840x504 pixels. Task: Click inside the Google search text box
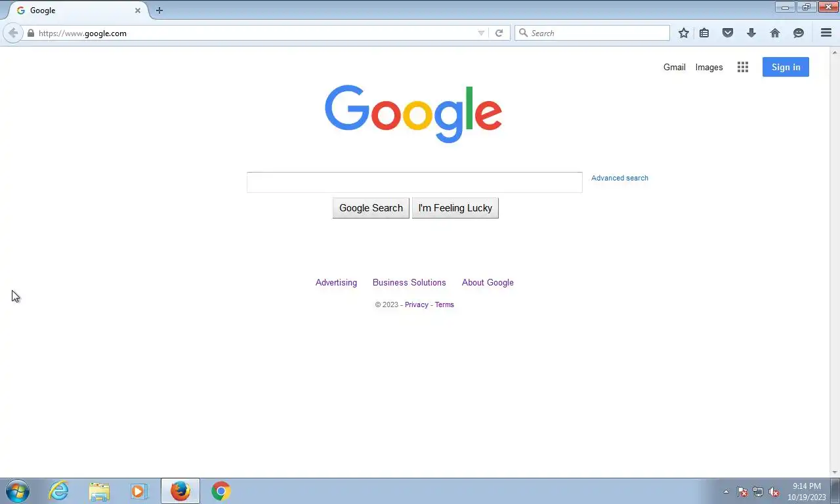pyautogui.click(x=414, y=182)
